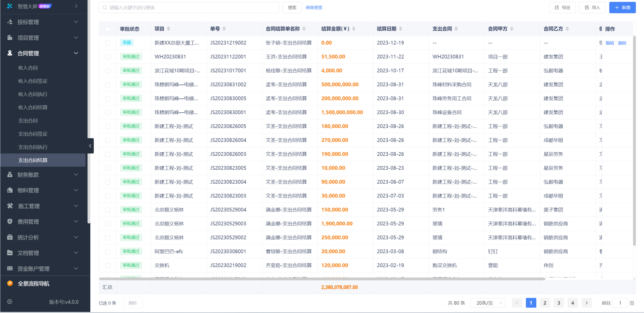The height and width of the screenshot is (313, 644).
Task: Open 支出合同签证 submenu item
Action: point(33,134)
